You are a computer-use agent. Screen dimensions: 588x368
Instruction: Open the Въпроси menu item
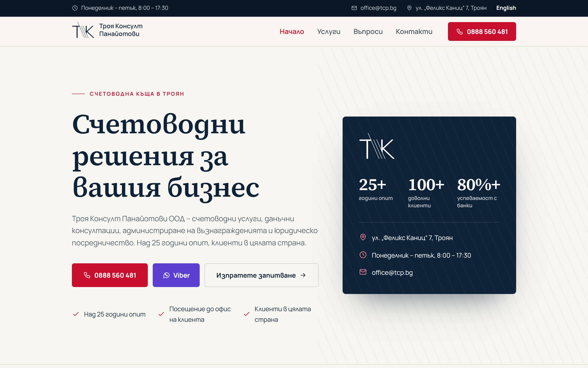point(368,31)
